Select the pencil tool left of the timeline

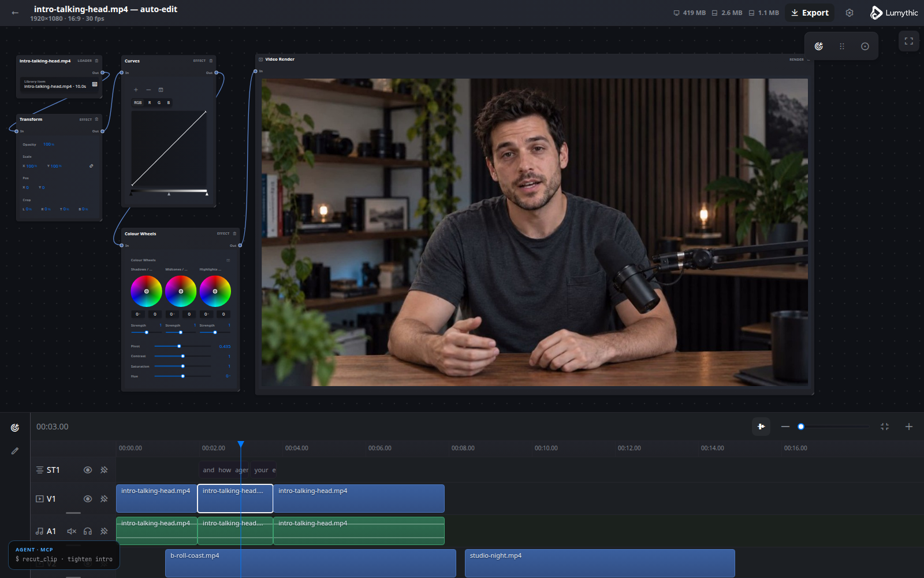click(x=15, y=451)
